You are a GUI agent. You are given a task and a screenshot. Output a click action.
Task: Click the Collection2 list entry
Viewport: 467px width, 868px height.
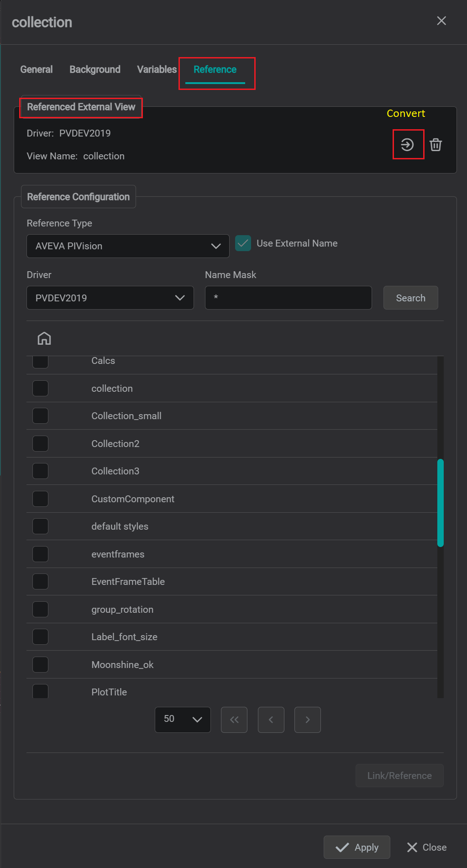tap(115, 444)
